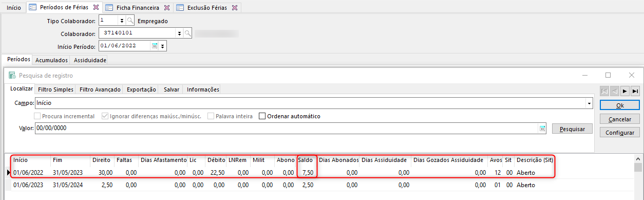
Task: Select the Assiduidade sub-tab
Action: pyautogui.click(x=90, y=60)
